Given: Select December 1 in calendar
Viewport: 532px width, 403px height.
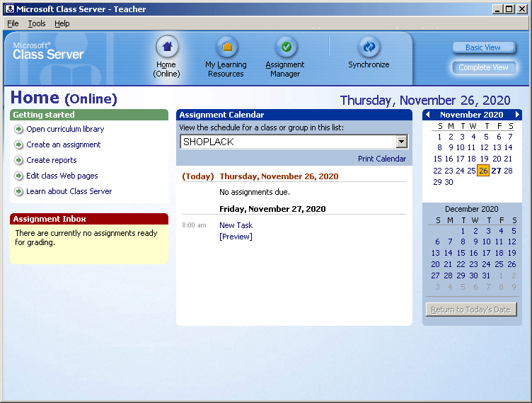Looking at the screenshot, I should pos(463,231).
